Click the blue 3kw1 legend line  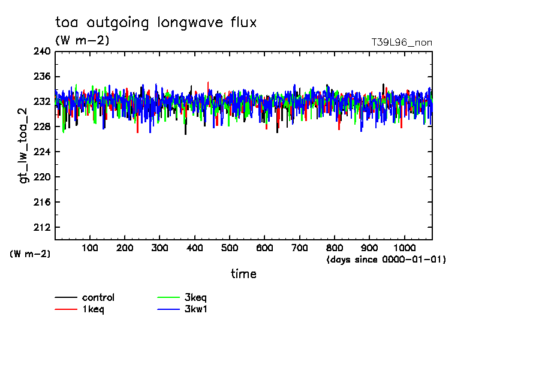[168, 309]
